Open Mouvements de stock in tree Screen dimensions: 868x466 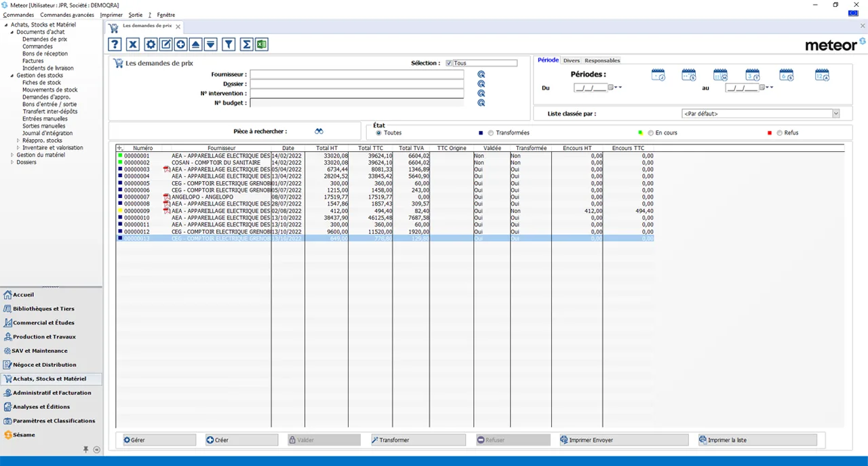click(50, 90)
